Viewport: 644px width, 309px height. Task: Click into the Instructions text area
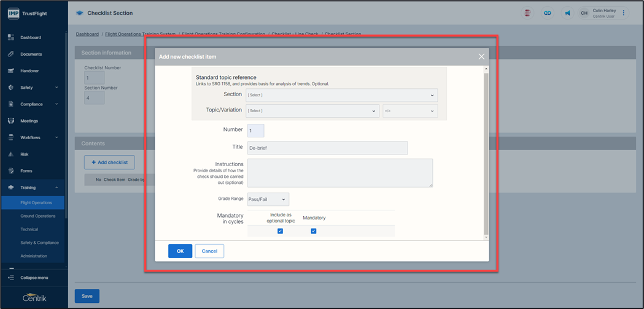click(339, 173)
